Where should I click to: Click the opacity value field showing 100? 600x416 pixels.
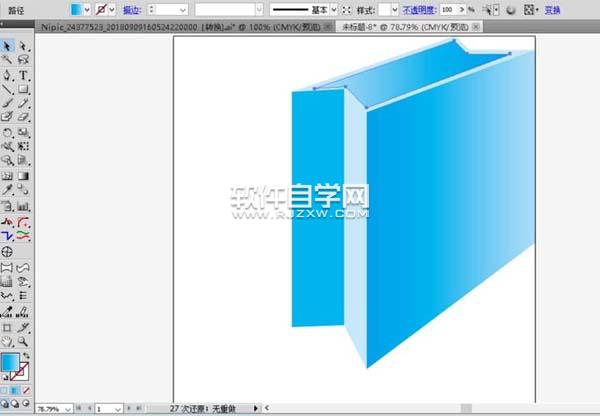(448, 10)
